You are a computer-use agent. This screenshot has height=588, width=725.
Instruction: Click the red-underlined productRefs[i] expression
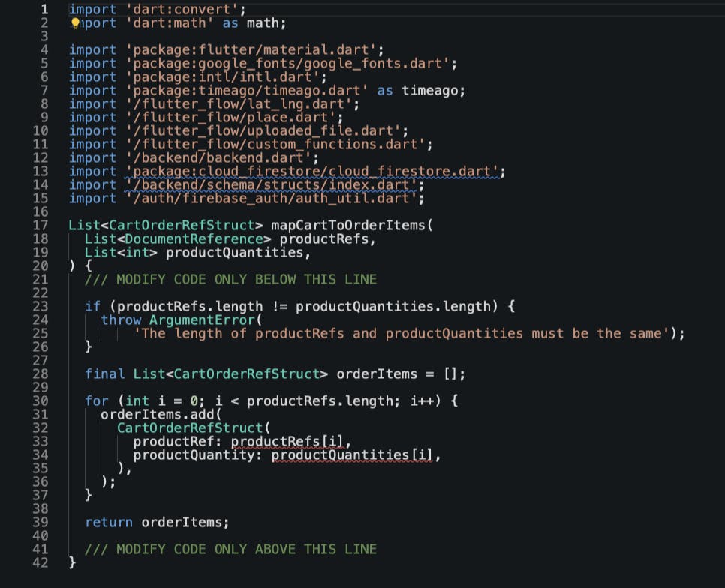tap(287, 442)
